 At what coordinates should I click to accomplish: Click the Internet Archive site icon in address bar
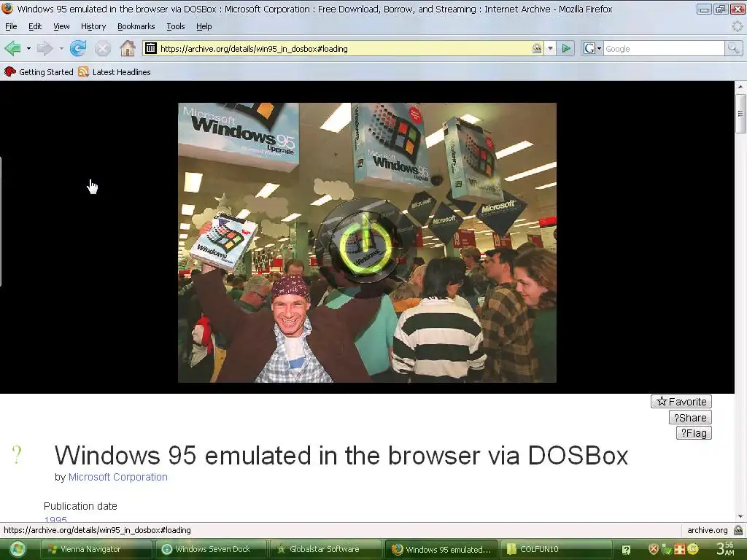[x=150, y=48]
